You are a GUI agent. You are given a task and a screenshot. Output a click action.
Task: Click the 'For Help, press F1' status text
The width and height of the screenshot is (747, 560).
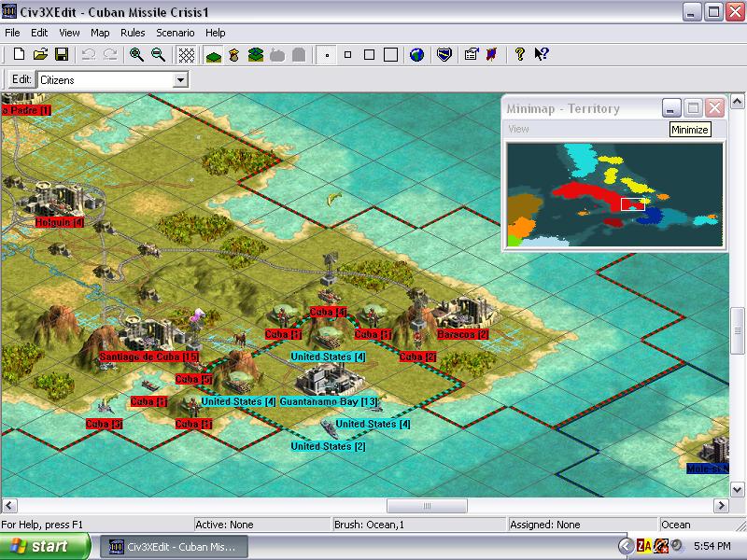pos(42,525)
